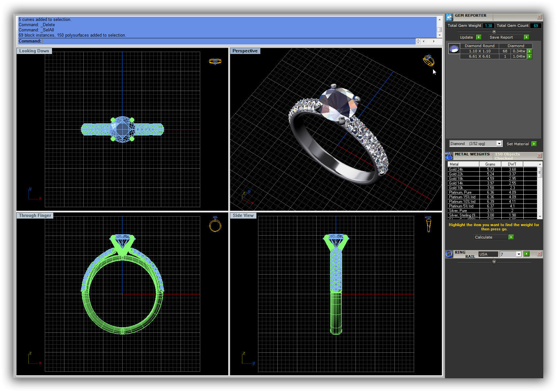Open the ring size 7 dropdown
This screenshot has width=557, height=392.
(x=518, y=254)
